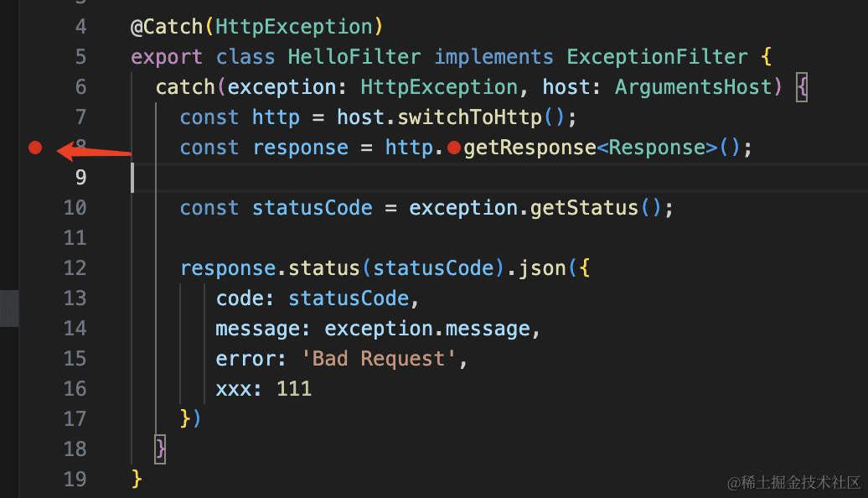
Task: Click the getStatus method call
Action: (x=585, y=208)
